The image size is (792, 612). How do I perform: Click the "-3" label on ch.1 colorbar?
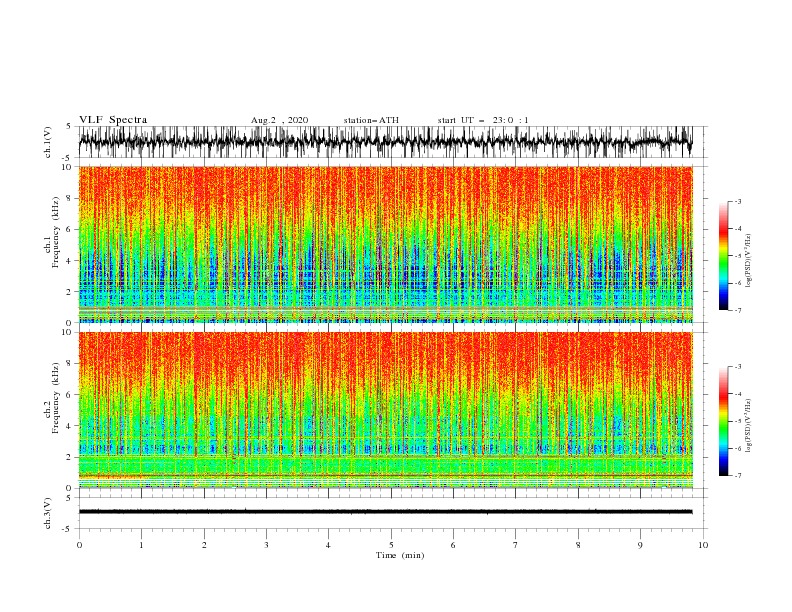738,201
